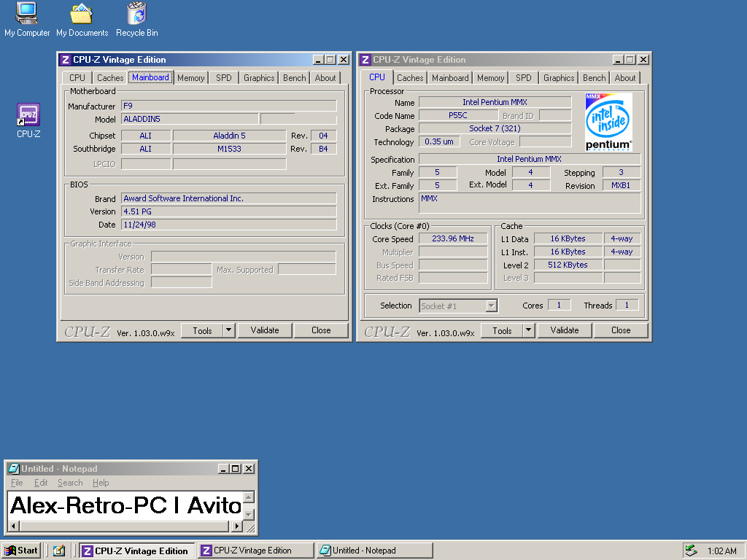Open the My Computer desktop icon
The width and height of the screenshot is (747, 560).
[27, 14]
